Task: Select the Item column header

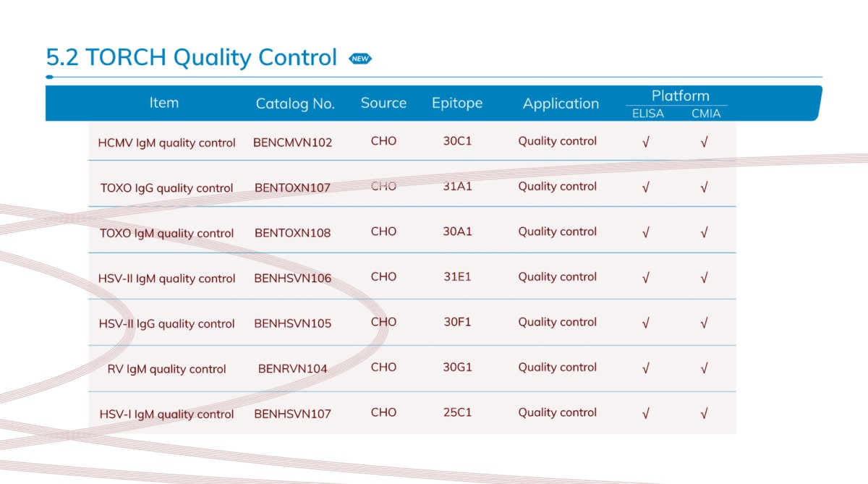Action: tap(163, 103)
